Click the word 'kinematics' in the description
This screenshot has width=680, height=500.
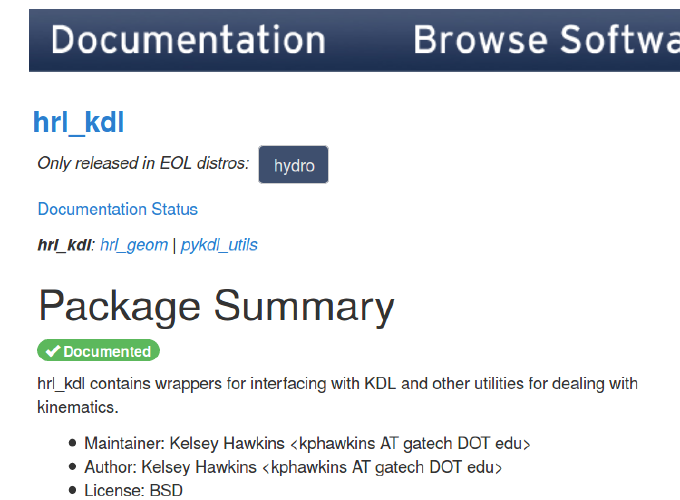click(78, 407)
